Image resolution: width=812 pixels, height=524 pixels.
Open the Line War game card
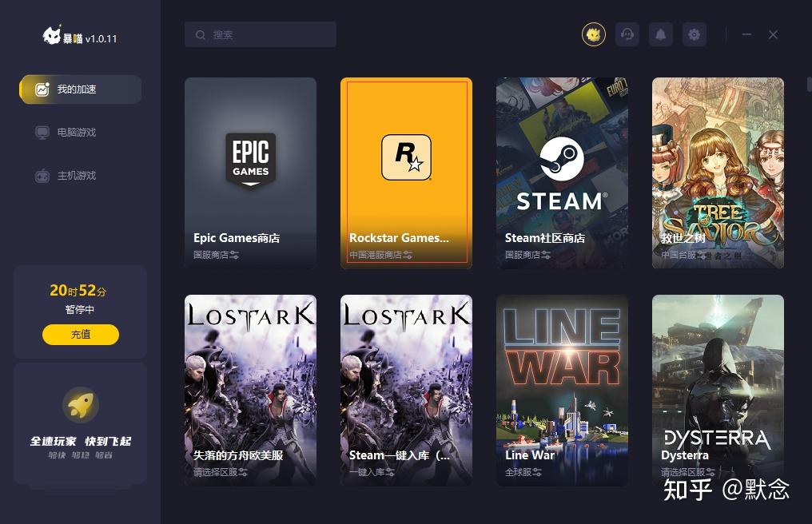click(x=562, y=391)
